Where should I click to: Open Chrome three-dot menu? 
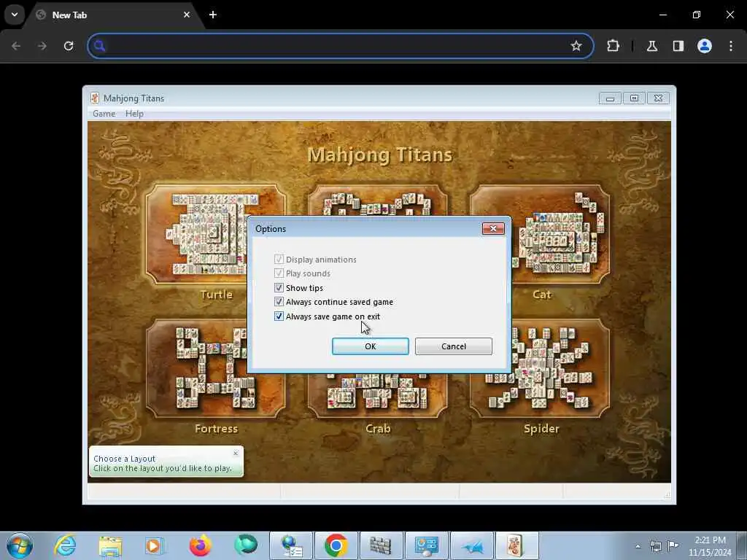tap(731, 46)
